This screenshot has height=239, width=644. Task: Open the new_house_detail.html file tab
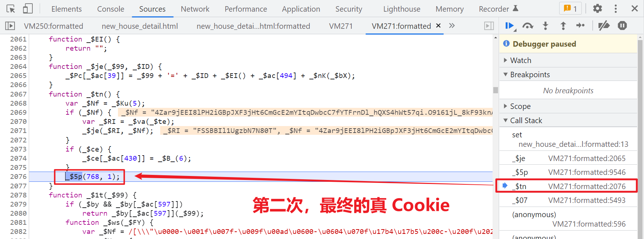(140, 26)
